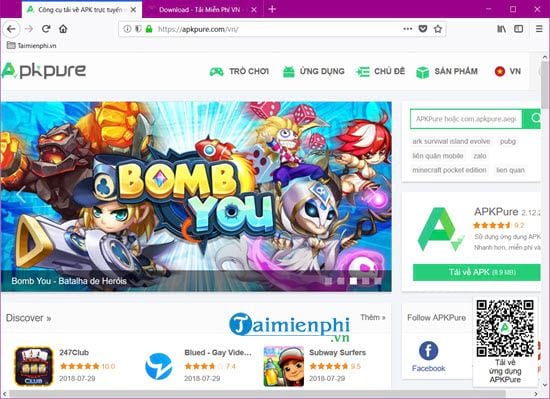Toggle the sidebar view icon
This screenshot has width=550, height=399.
point(519,29)
